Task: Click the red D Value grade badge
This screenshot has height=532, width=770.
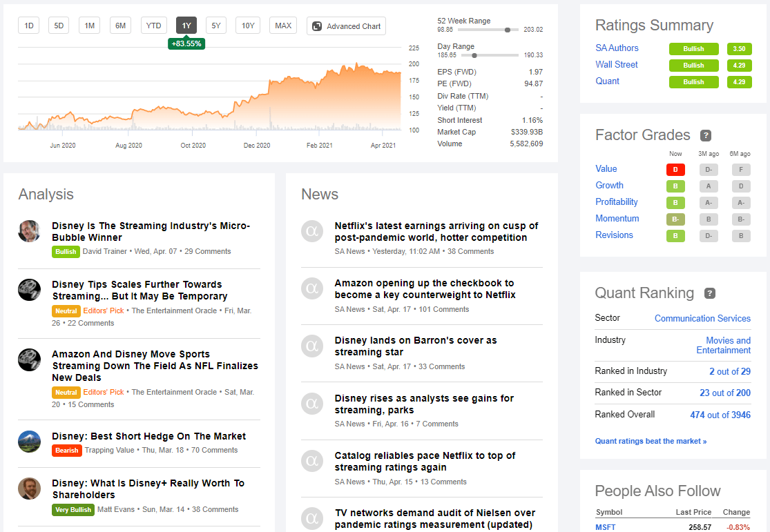Action: 675,170
